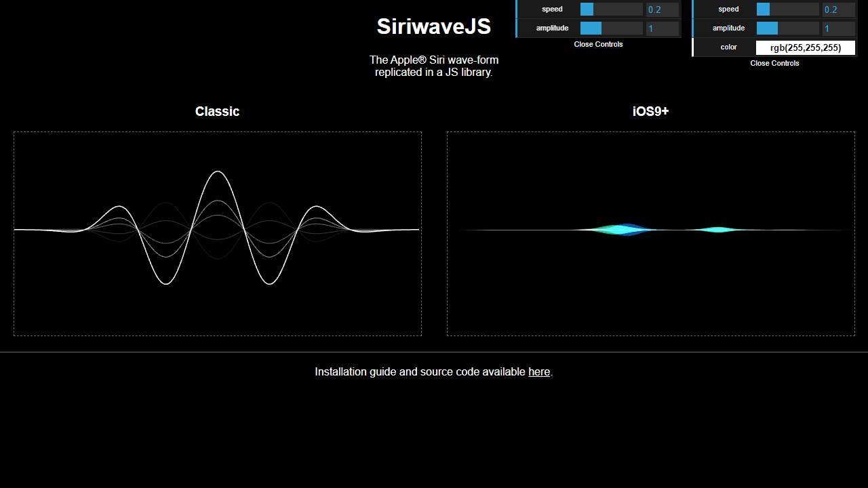Open the 'here' source code link

click(x=539, y=371)
